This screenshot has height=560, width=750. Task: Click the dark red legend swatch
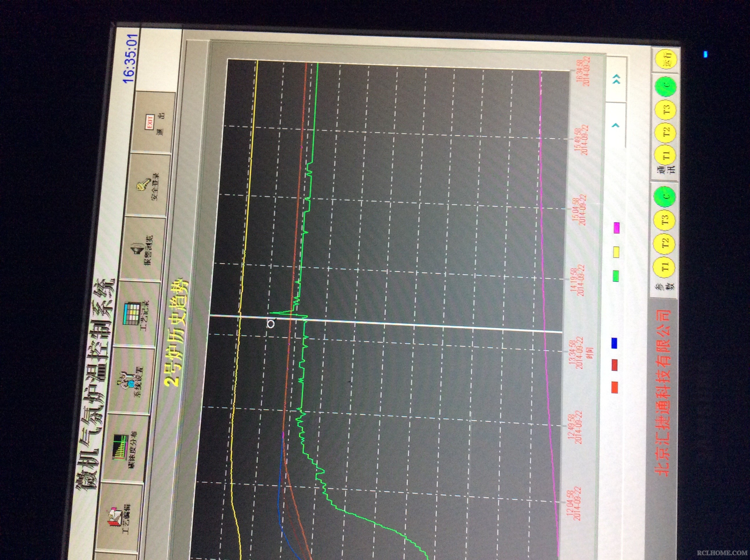[614, 365]
